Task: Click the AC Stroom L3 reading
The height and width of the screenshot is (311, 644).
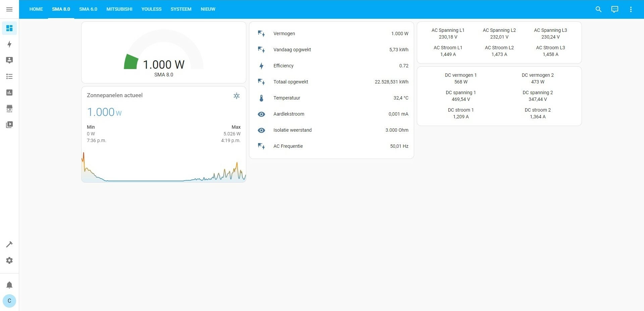Action: [x=550, y=51]
